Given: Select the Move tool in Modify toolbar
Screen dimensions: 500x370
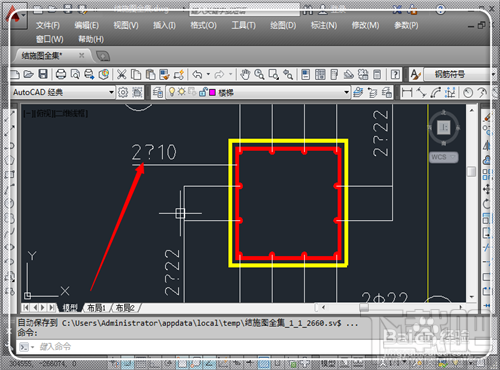Looking at the screenshot, I should pos(486,189).
